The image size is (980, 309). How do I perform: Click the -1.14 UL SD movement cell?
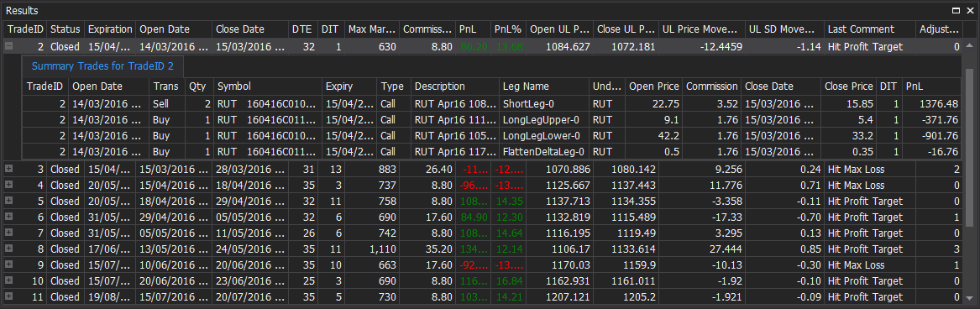(x=784, y=46)
